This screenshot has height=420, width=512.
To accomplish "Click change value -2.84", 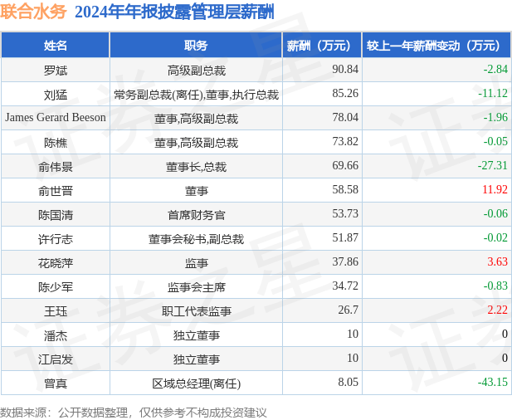I will coord(495,69).
